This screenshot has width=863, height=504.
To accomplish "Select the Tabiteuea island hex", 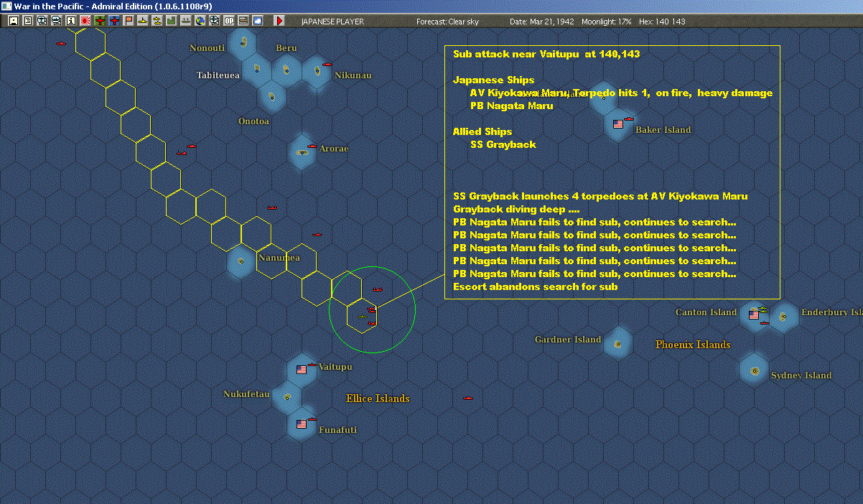I will pos(256,70).
